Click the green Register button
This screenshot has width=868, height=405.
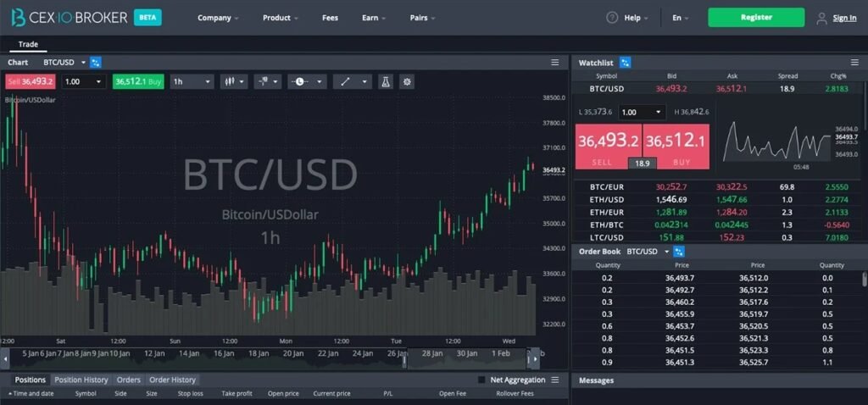756,18
